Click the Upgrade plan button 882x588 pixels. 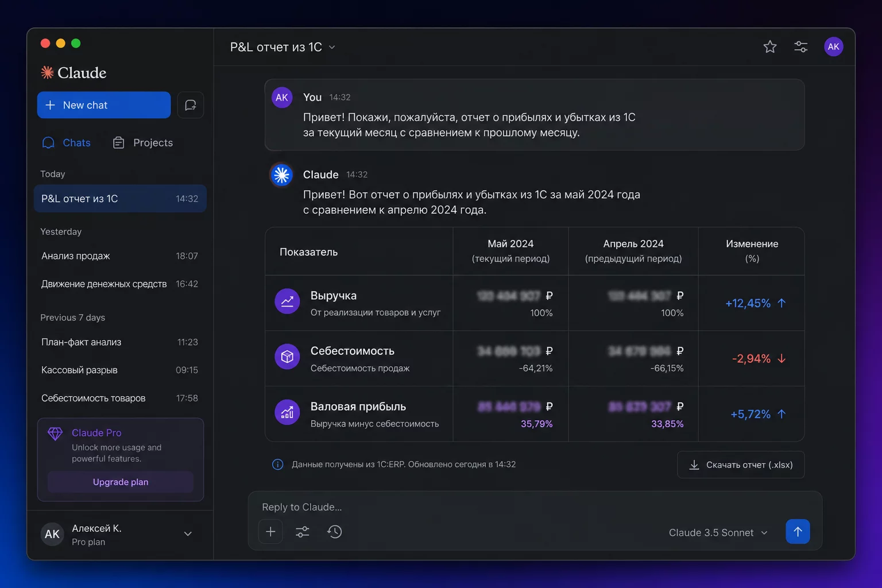(121, 482)
